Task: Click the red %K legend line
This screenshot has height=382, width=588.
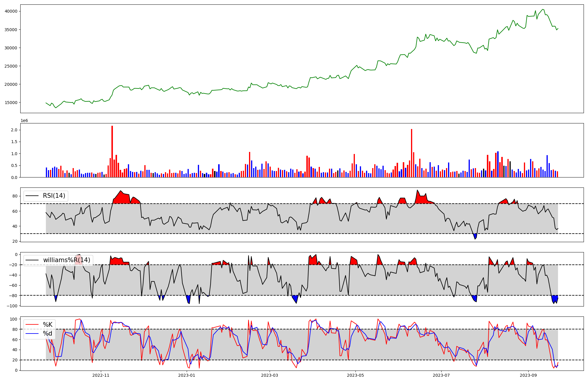Action: [32, 325]
